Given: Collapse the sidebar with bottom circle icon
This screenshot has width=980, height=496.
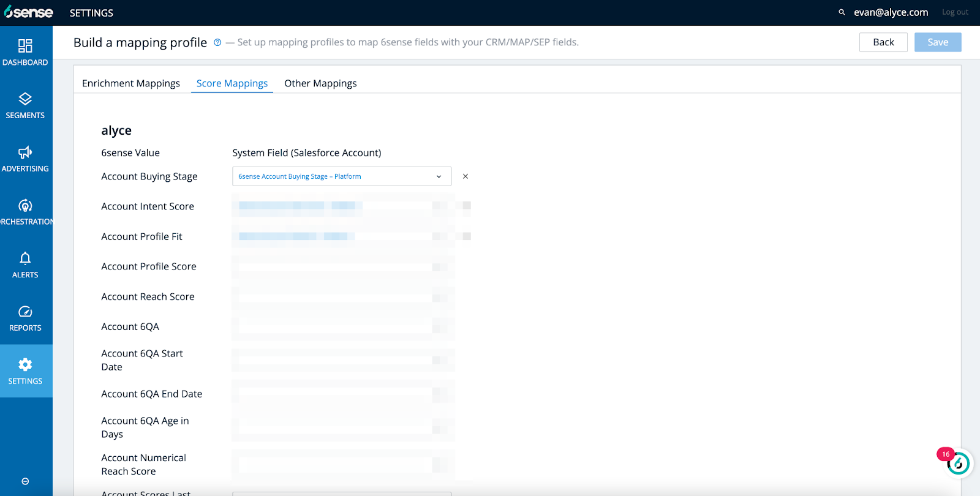Looking at the screenshot, I should 25,481.
